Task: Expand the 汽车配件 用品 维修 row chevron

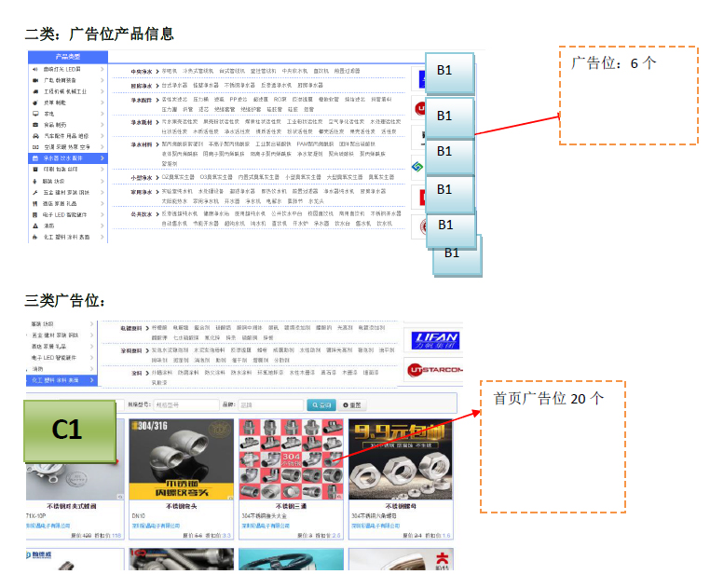Action: pos(102,136)
